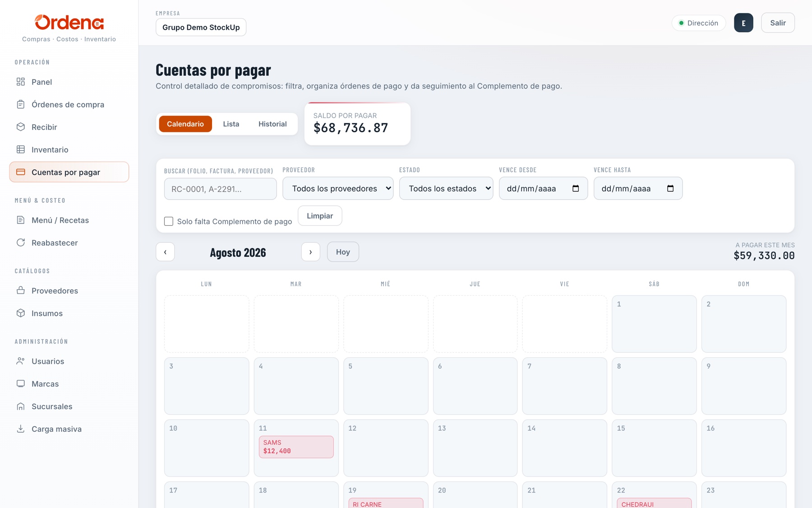The height and width of the screenshot is (508, 812).
Task: Click the Usuarios people icon
Action: (21, 361)
